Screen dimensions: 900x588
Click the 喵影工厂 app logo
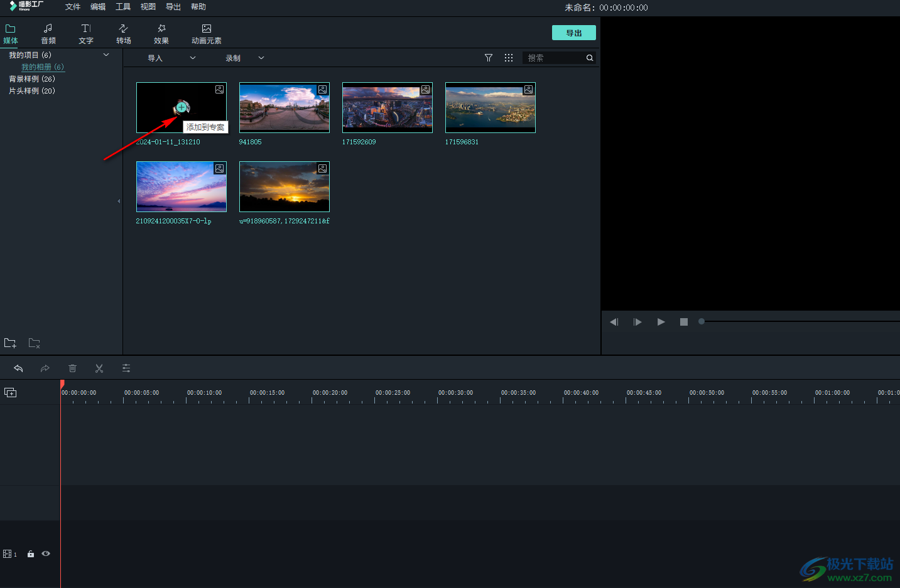coord(26,6)
